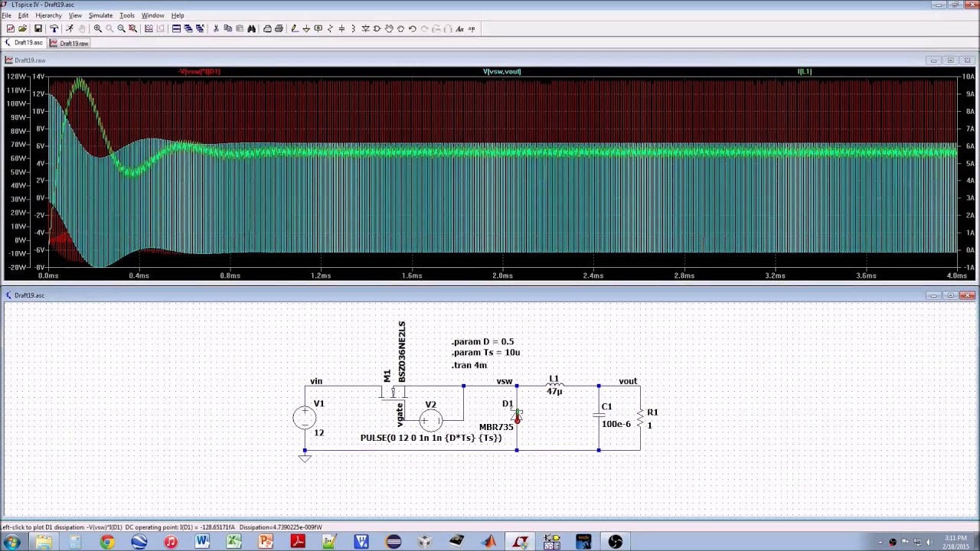Select the Component (AND gate) tool

click(377, 28)
